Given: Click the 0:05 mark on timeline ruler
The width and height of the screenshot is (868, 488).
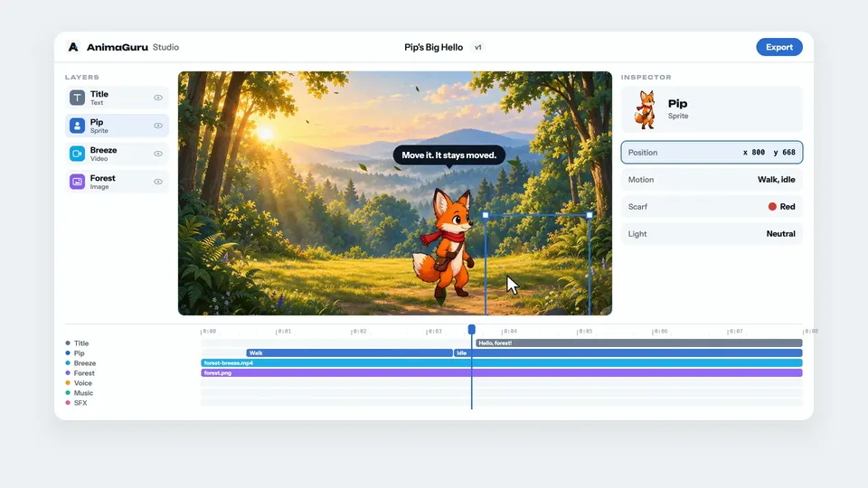Looking at the screenshot, I should click(x=584, y=331).
